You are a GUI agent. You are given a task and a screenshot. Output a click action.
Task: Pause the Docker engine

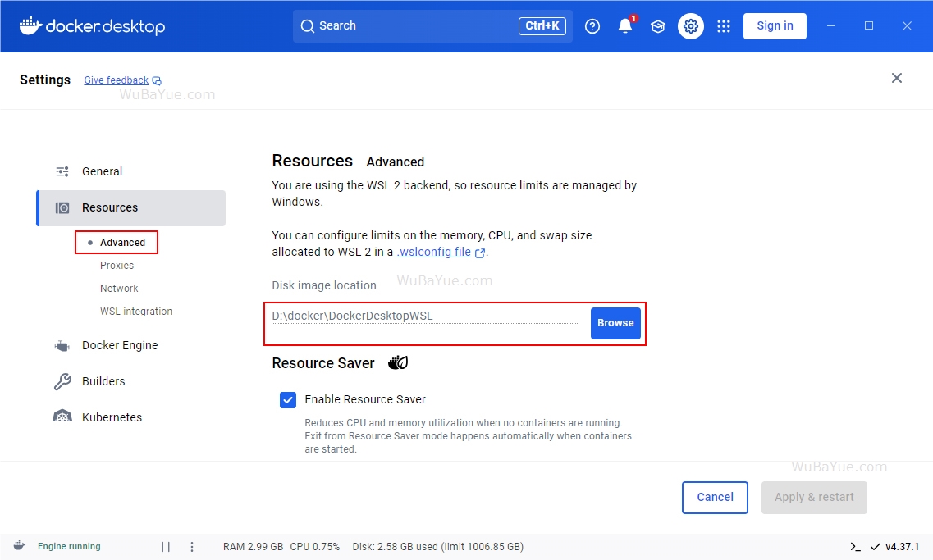tap(166, 546)
